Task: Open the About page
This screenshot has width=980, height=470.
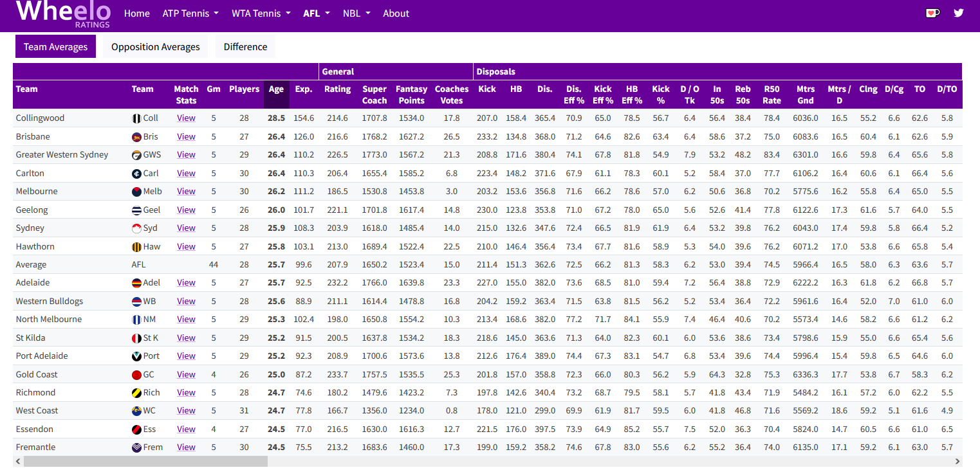Action: click(396, 14)
